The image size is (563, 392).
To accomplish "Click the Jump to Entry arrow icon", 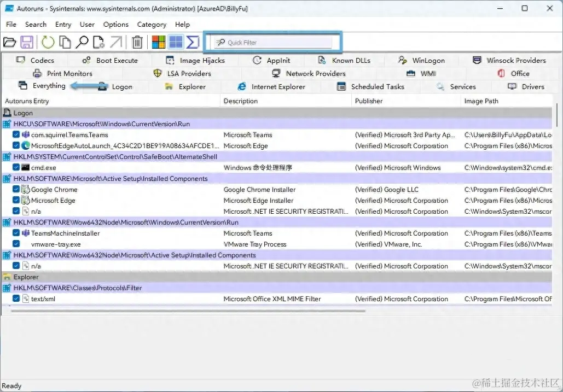I will click(x=115, y=42).
